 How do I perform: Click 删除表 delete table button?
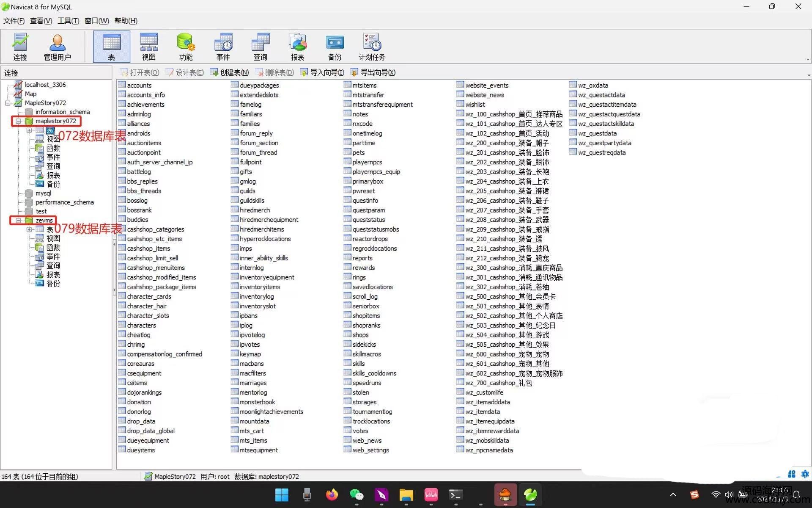pos(274,72)
